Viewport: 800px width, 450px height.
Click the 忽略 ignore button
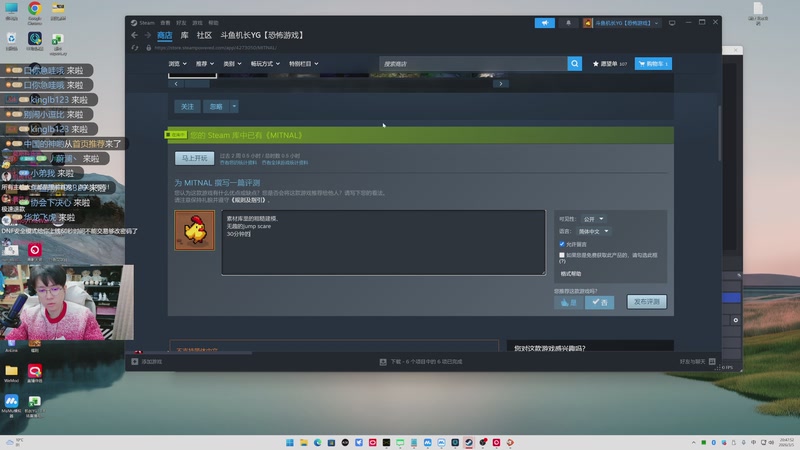coord(216,107)
